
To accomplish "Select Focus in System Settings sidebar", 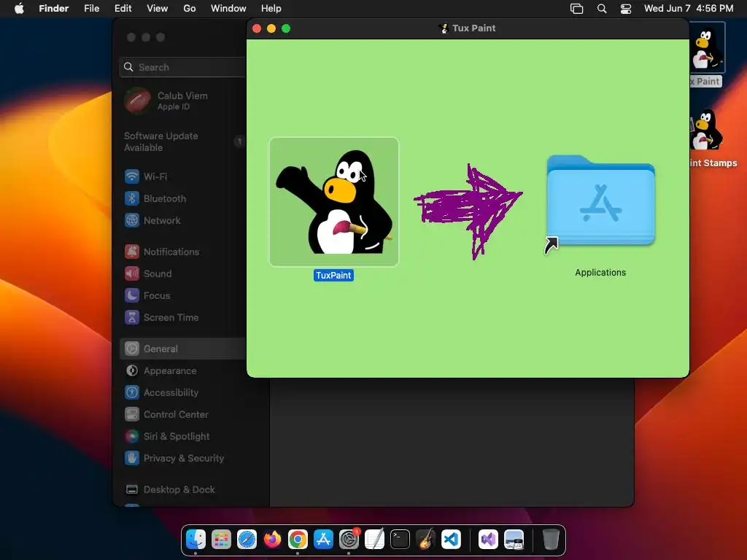I will point(183,296).
